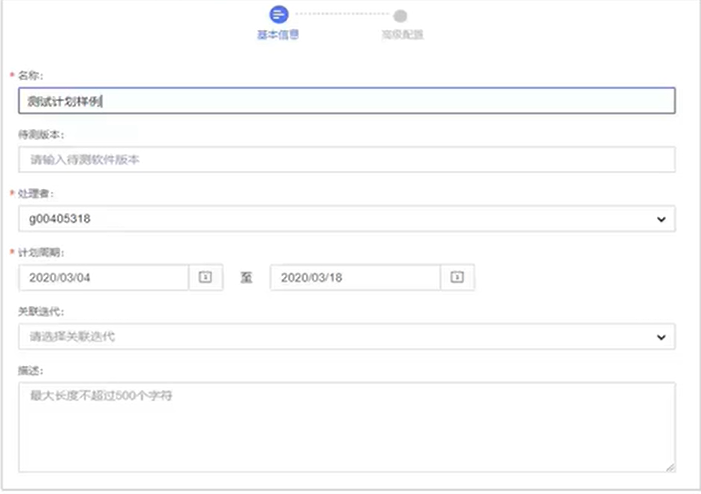
Task: Click the end date field 2020/03/18
Action: (355, 278)
